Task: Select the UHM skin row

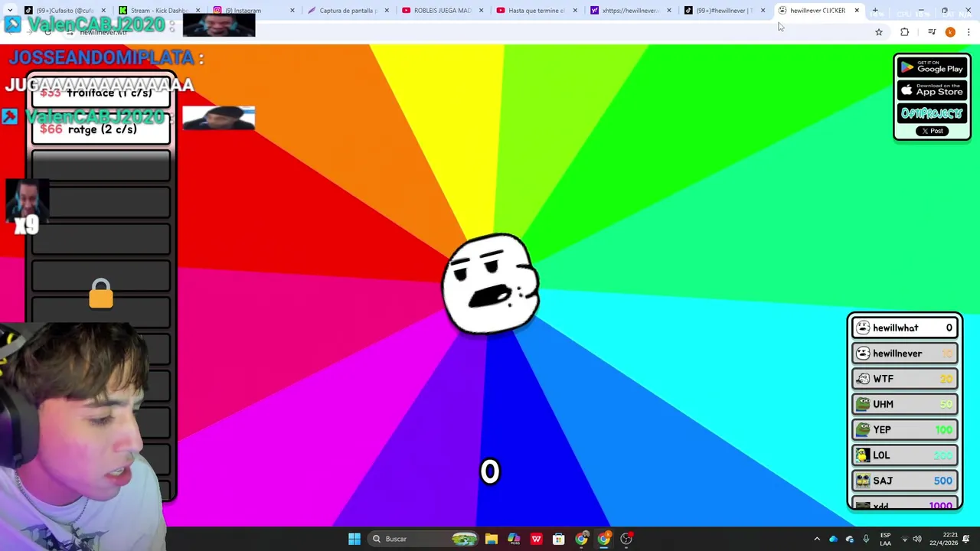Action: pyautogui.click(x=905, y=404)
